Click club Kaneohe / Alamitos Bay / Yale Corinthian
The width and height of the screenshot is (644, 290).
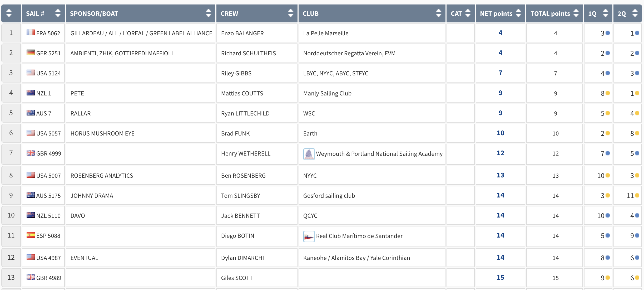point(356,258)
